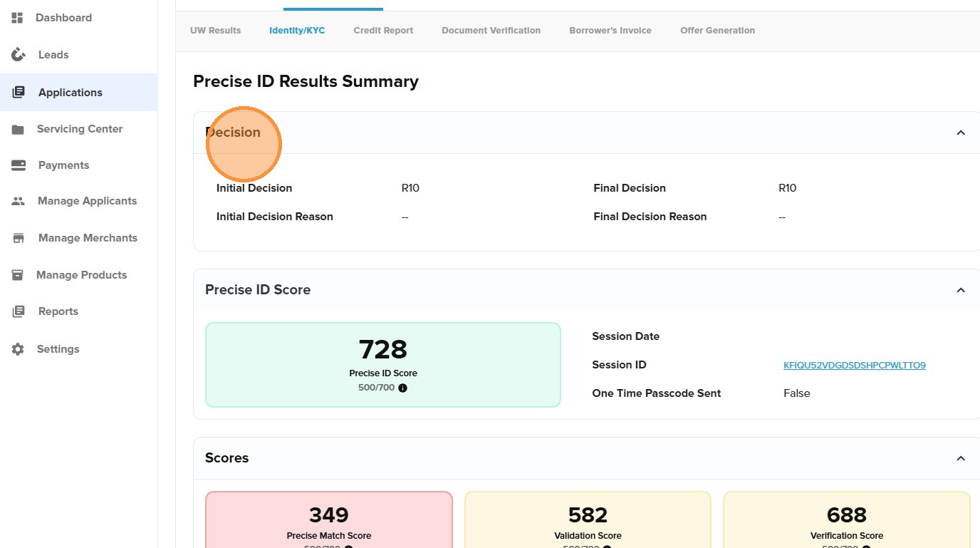
Task: Open the Credit Report tab
Action: click(x=383, y=31)
